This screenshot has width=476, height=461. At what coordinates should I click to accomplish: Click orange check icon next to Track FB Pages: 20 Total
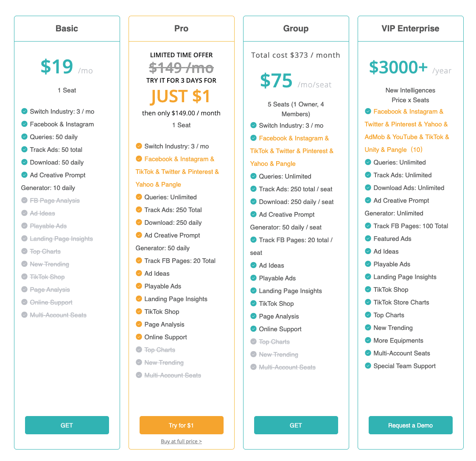[x=139, y=260]
